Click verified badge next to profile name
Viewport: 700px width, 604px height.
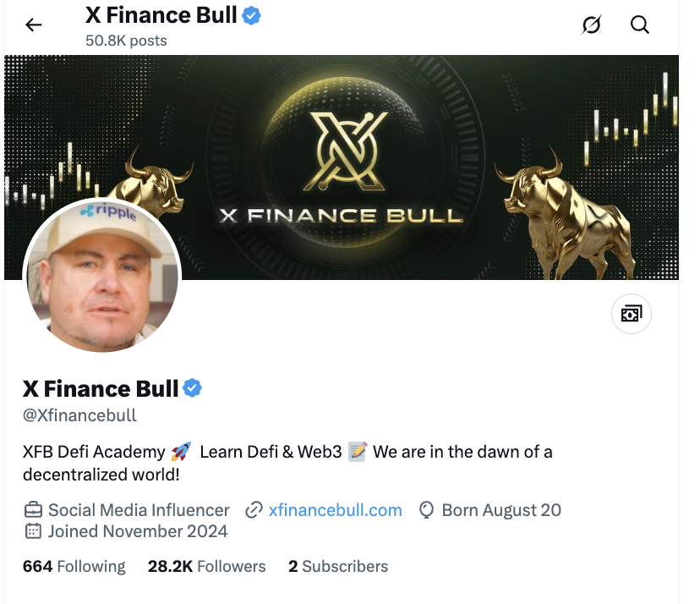(x=193, y=388)
